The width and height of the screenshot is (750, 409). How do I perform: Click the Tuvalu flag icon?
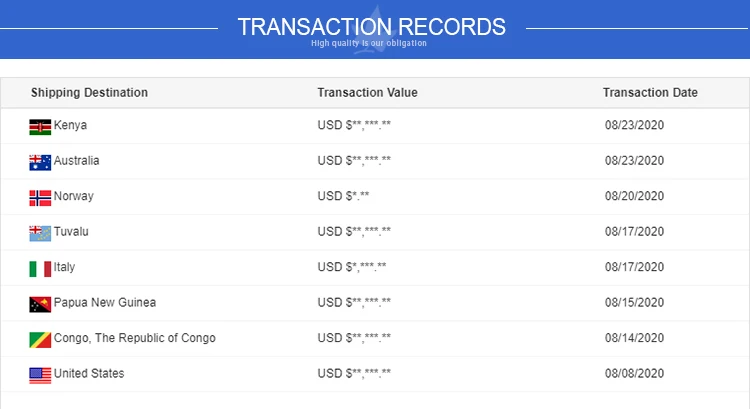(40, 233)
